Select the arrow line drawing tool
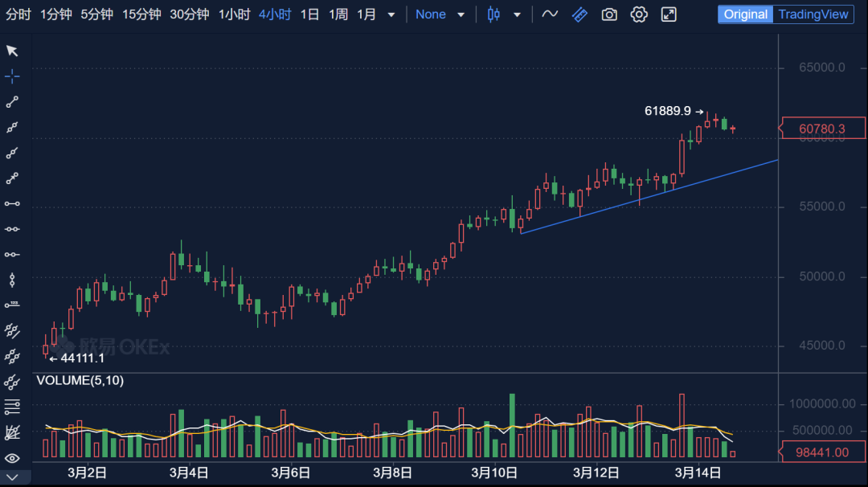868x487 pixels. click(x=12, y=178)
